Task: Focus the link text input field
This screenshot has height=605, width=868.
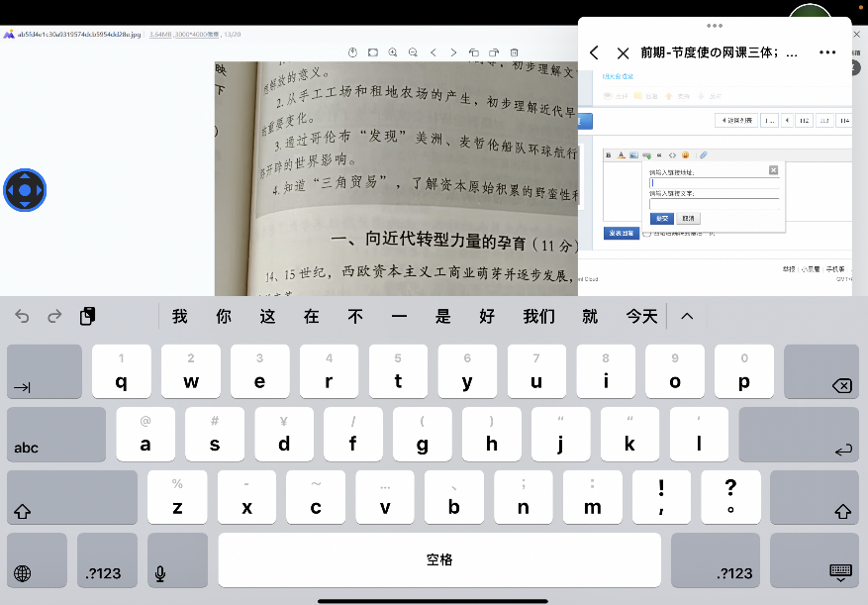Action: 715,204
